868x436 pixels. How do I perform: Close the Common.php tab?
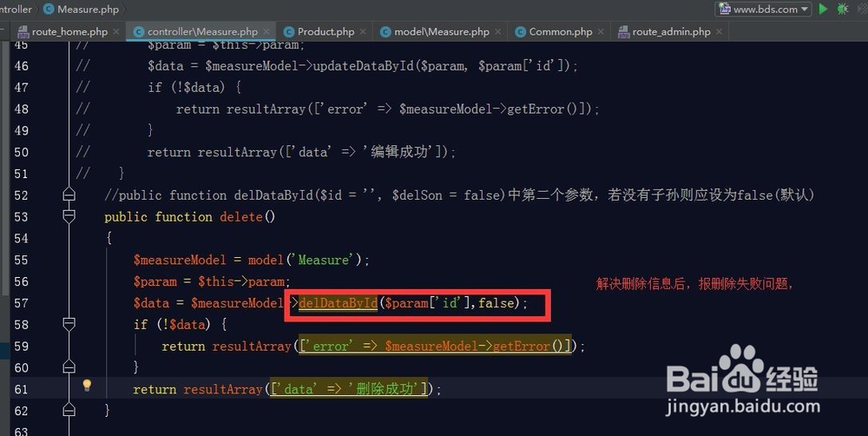coord(601,32)
